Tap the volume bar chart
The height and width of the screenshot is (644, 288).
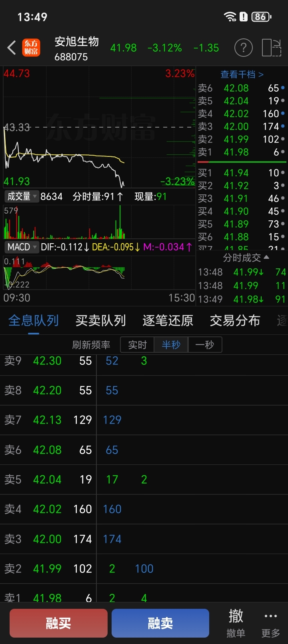(99, 222)
